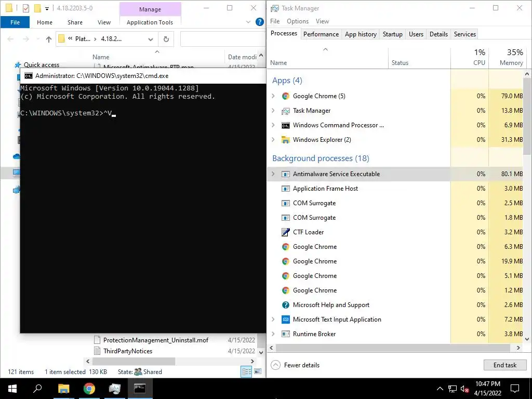532x399 pixels.
Task: Open the Task Manager View menu
Action: [x=322, y=21]
